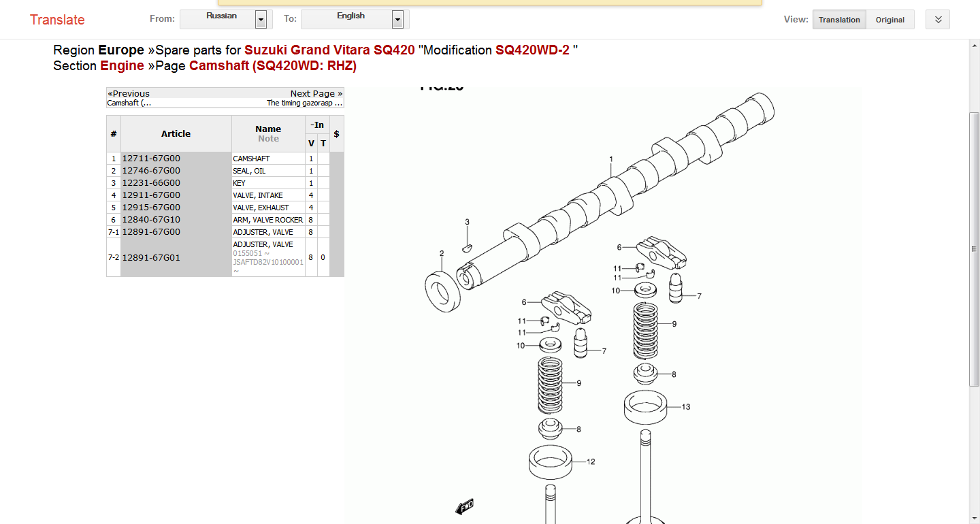
Task: Click the $ price column header
Action: coord(336,134)
